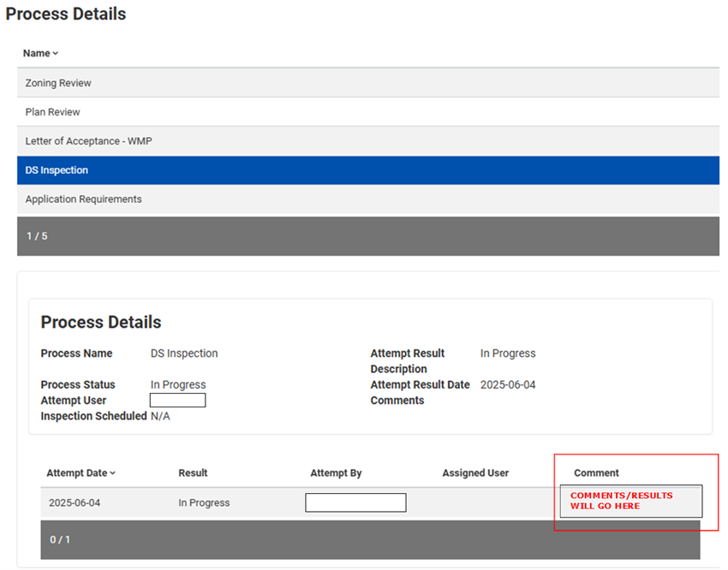Click the N/A value beside Inspection Scheduled
This screenshot has height=570, width=728.
(160, 416)
